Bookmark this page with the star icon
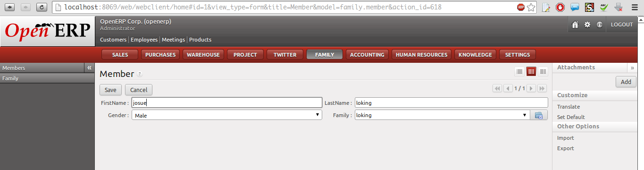 pos(531,7)
